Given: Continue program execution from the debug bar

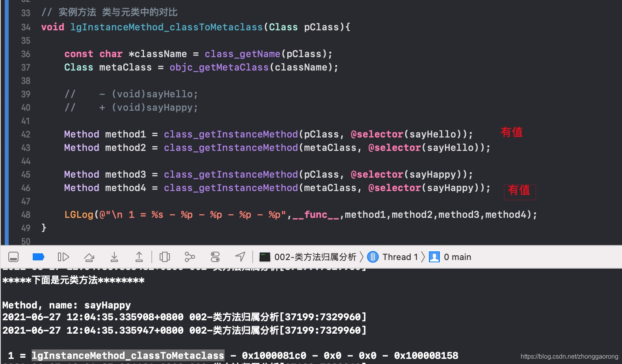Looking at the screenshot, I should [x=63, y=257].
